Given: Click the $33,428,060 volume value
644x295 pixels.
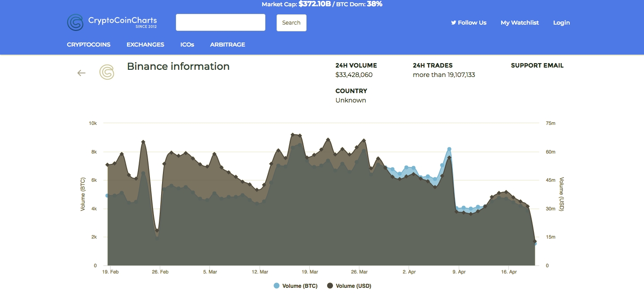Looking at the screenshot, I should click(x=354, y=75).
